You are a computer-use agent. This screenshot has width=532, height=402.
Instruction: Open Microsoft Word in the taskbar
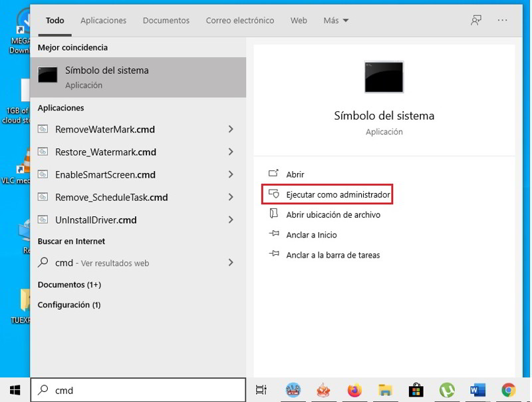pos(477,390)
